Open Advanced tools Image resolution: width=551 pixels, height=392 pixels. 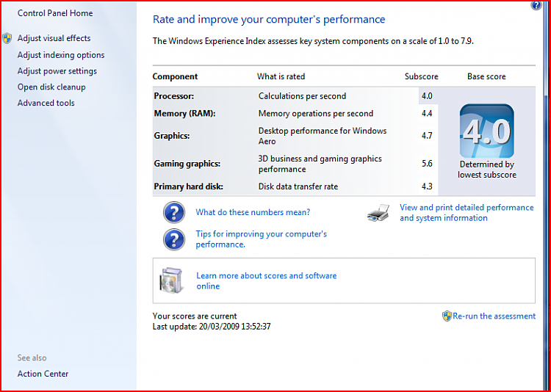coord(46,104)
